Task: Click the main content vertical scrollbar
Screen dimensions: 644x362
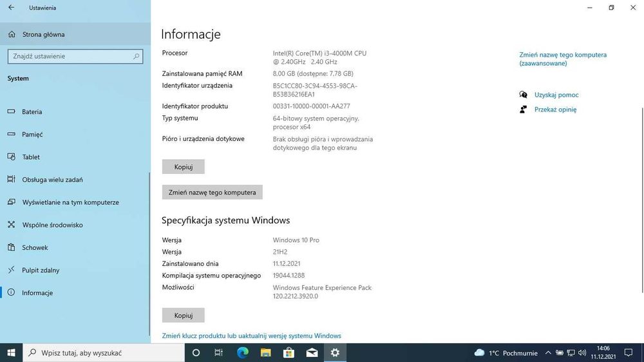Action: click(x=642, y=200)
